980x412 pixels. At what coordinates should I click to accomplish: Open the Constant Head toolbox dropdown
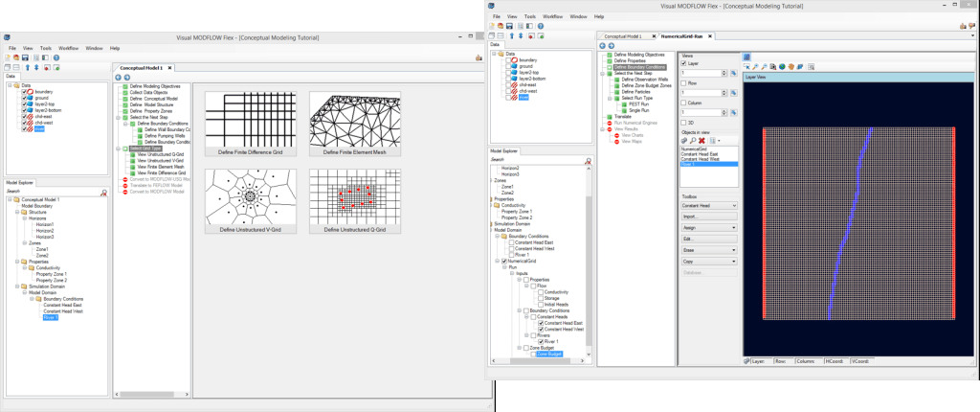pyautogui.click(x=707, y=205)
